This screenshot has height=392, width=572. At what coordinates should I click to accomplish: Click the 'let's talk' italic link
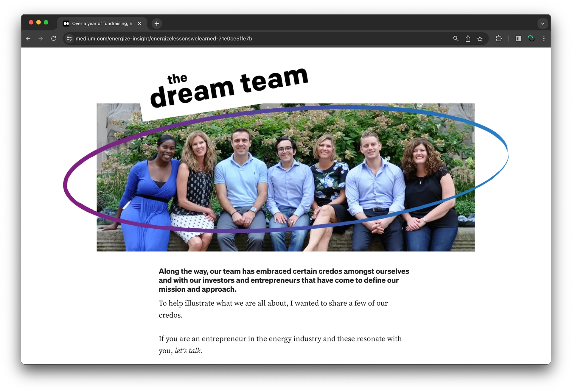click(188, 351)
